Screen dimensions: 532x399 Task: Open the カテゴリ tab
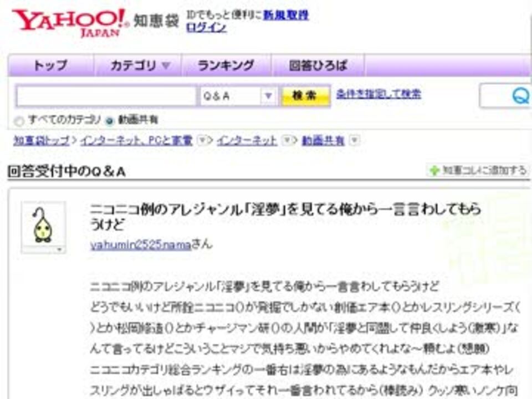point(139,65)
